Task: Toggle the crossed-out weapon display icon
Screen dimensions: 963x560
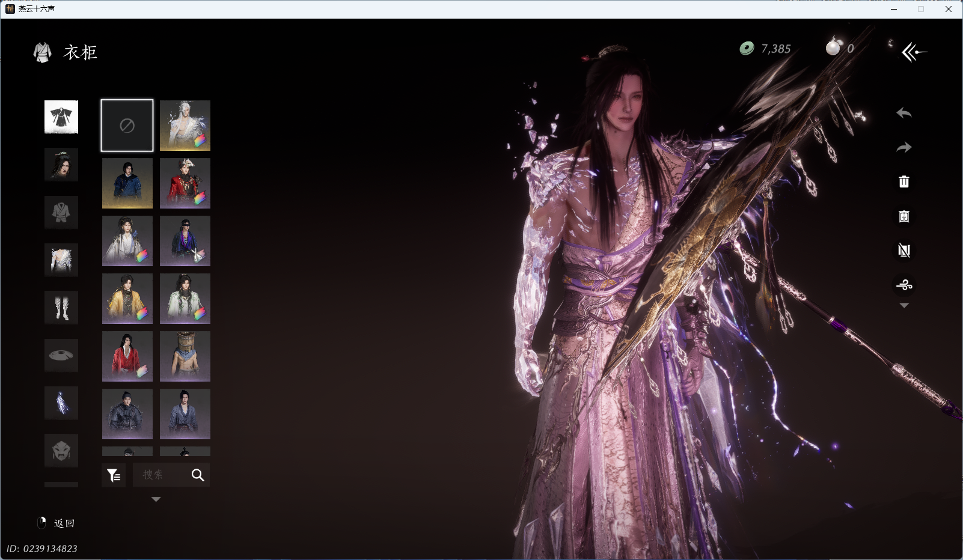Action: (903, 251)
